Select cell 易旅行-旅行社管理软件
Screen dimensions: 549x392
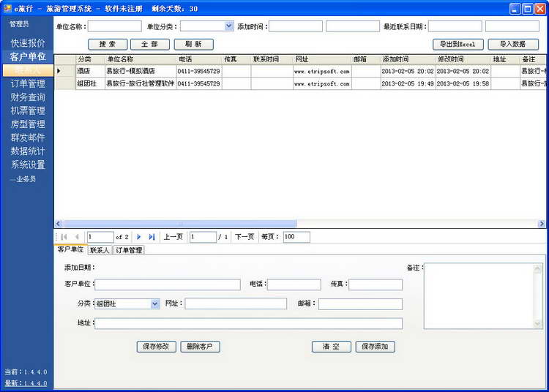click(x=141, y=83)
